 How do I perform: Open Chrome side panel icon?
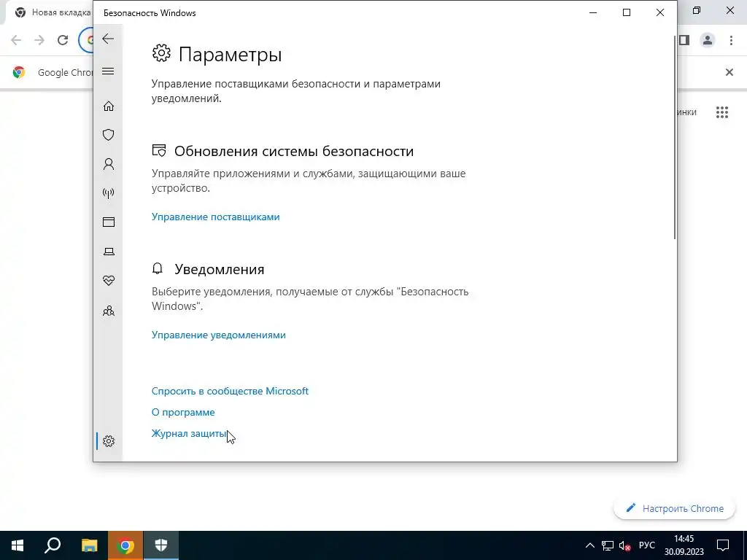684,40
